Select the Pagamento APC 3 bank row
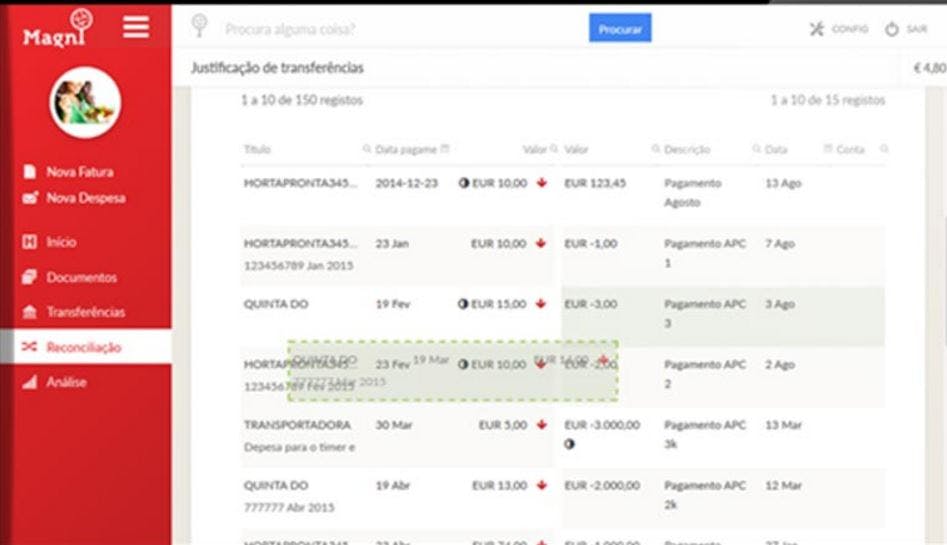The width and height of the screenshot is (947, 545). click(x=723, y=315)
